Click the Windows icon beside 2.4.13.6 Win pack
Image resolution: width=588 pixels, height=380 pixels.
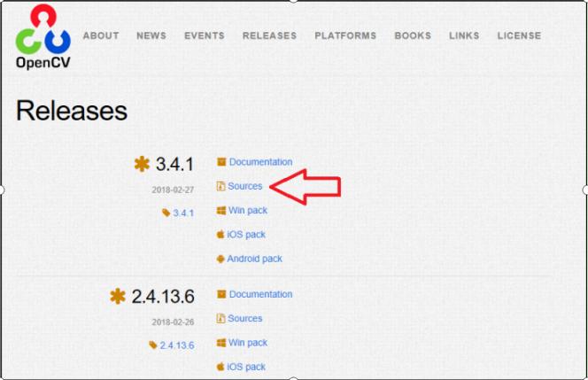221,343
